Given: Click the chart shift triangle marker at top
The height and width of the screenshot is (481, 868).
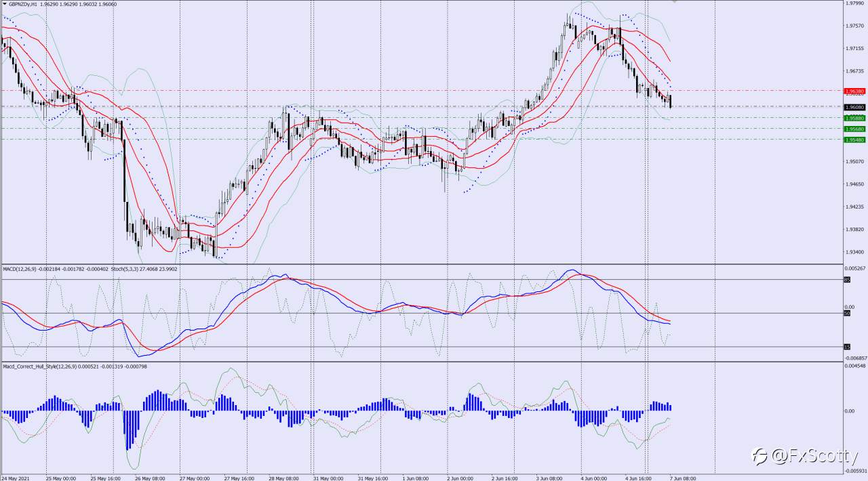Looking at the screenshot, I should coord(674,2).
